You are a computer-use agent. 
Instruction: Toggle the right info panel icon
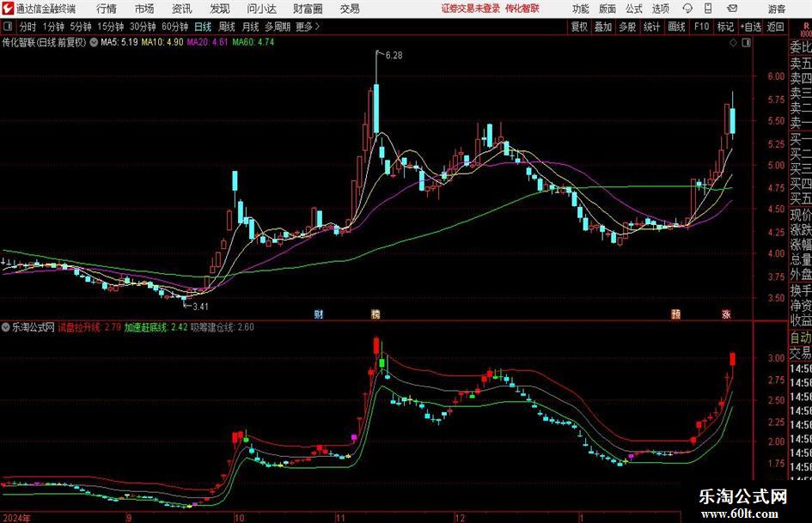point(746,43)
